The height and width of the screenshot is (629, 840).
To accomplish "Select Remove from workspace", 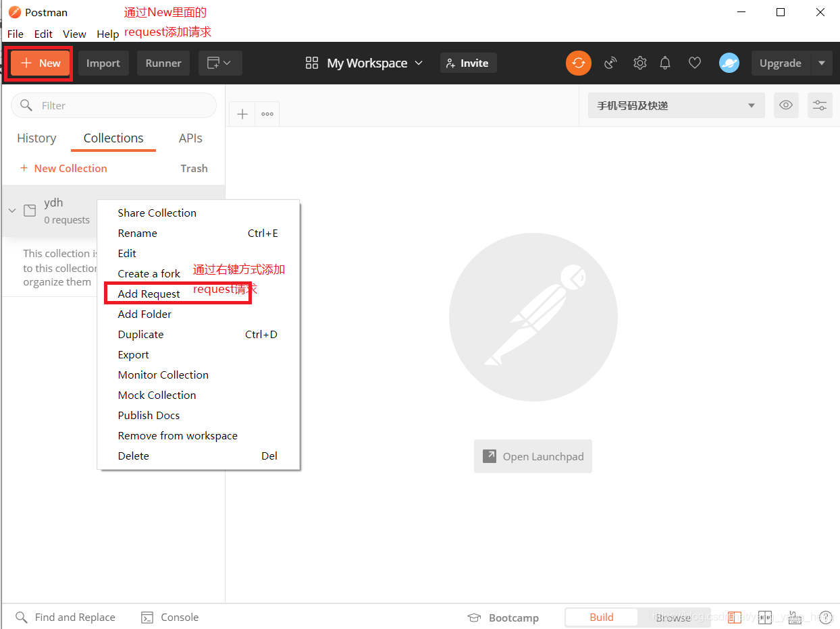I will click(199, 435).
